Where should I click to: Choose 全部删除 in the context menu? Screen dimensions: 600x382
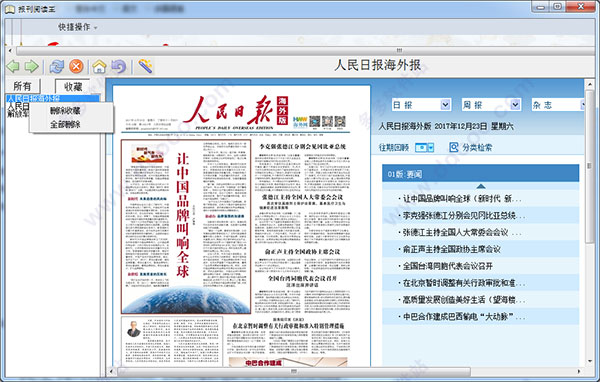(65, 125)
